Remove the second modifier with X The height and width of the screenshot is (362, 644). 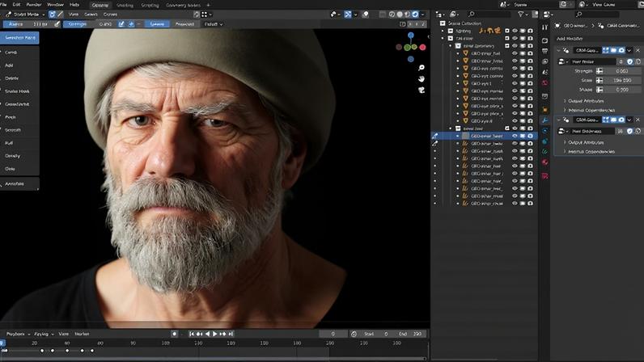pos(638,120)
